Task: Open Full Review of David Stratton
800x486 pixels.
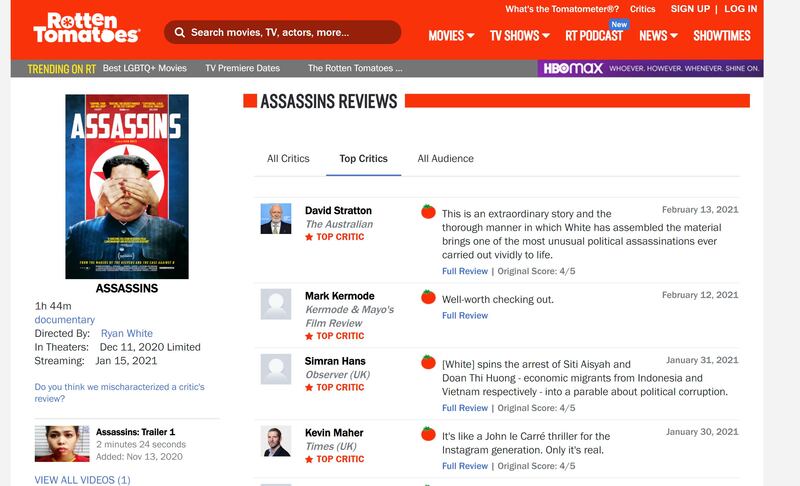Action: coord(465,271)
